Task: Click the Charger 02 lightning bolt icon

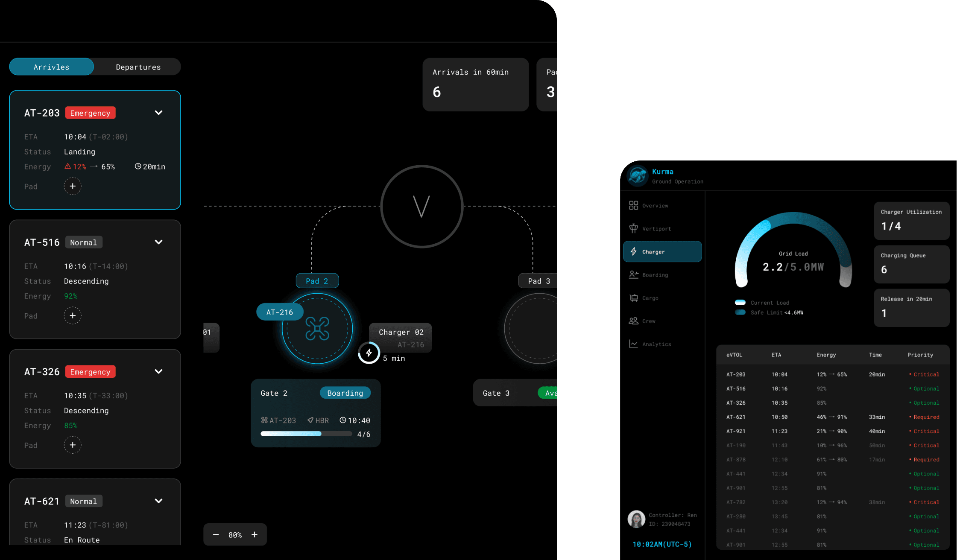Action: point(369,353)
